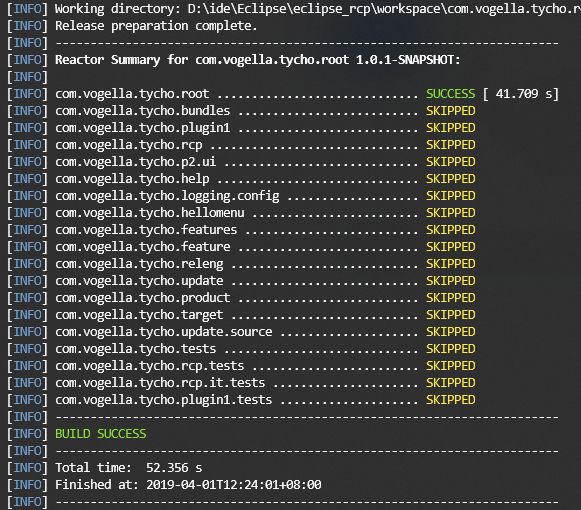Click SKIPPED status on the tycho.rcp row
The width and height of the screenshot is (581, 510).
point(450,145)
